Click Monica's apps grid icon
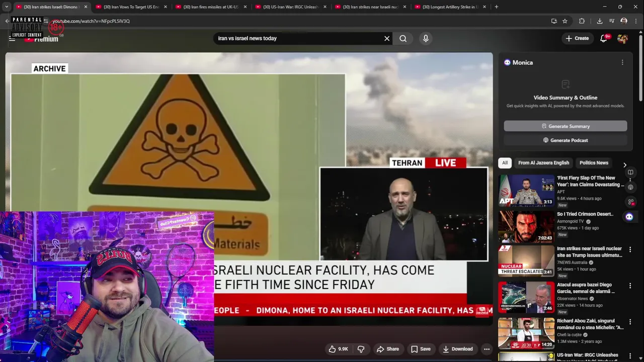 630,202
